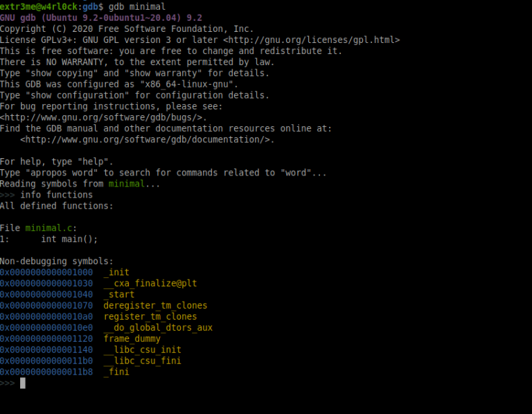Click the green 'minimal' symbols filename
Image resolution: width=532 pixels, height=414 pixels.
pyautogui.click(x=127, y=184)
